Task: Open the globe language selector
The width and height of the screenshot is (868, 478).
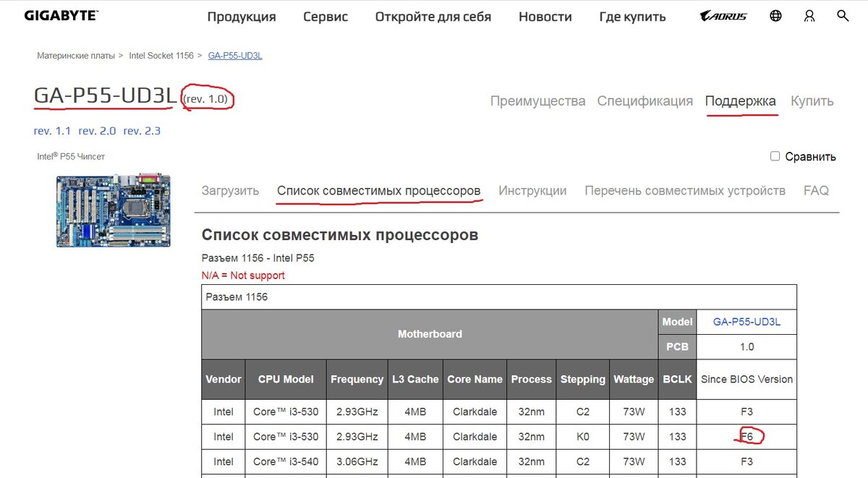Action: (775, 15)
